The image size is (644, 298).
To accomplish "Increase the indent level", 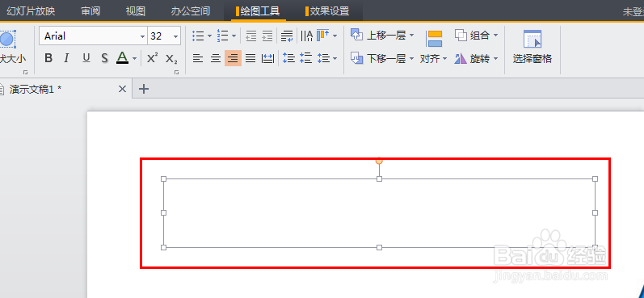I will tap(267, 36).
